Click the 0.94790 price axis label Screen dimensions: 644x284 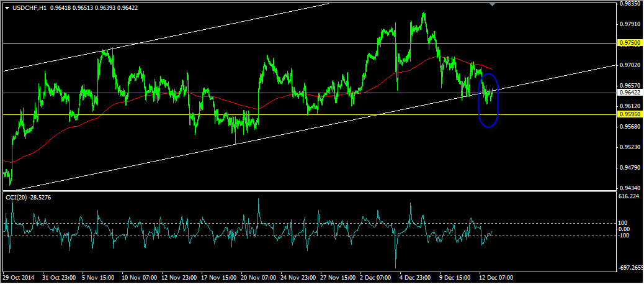[630, 168]
